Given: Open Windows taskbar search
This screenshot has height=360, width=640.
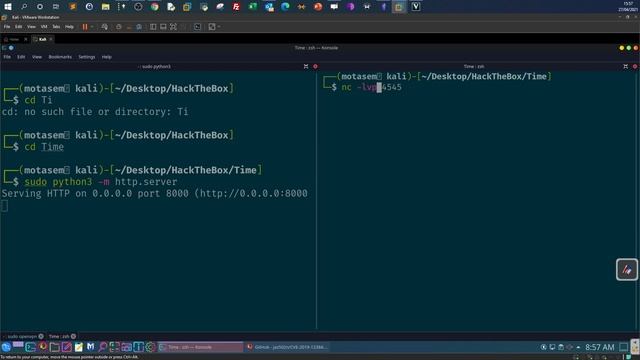Looking at the screenshot, I should point(24,7).
